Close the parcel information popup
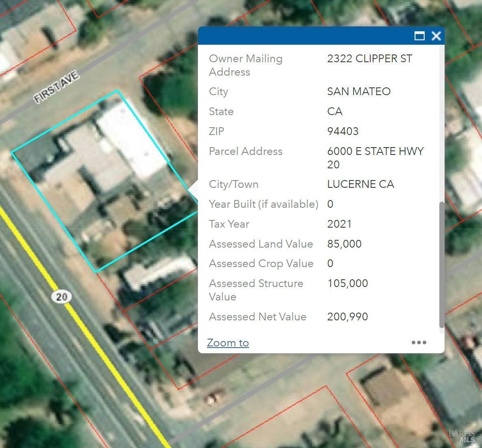This screenshot has width=482, height=448. [x=436, y=36]
